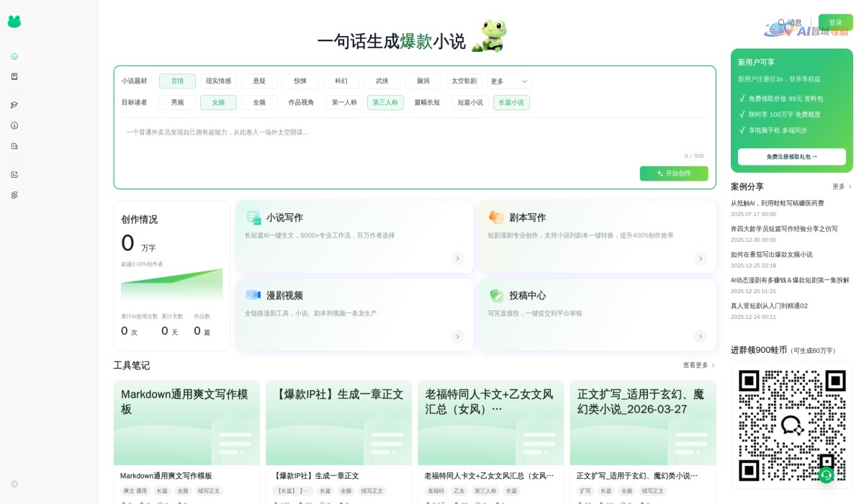Open the AI prompt sparkle sidebar icon
Viewport: 864px width, 504px height.
(14, 174)
